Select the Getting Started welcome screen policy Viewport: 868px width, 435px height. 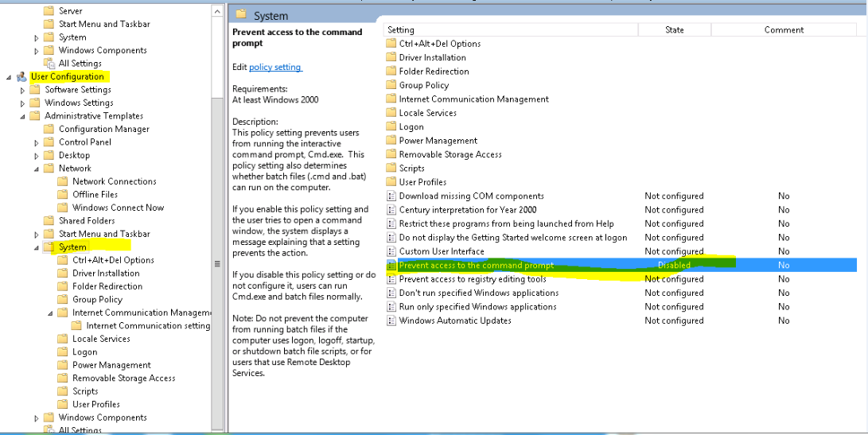[x=513, y=238]
